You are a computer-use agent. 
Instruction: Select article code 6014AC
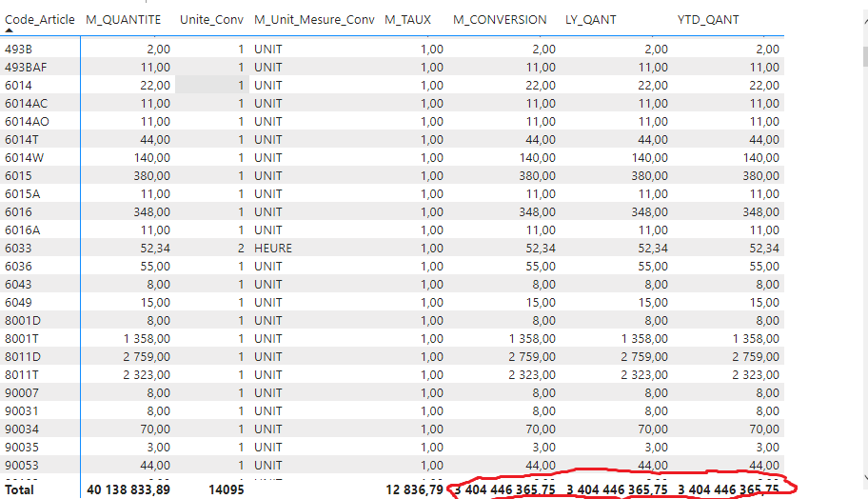point(26,104)
